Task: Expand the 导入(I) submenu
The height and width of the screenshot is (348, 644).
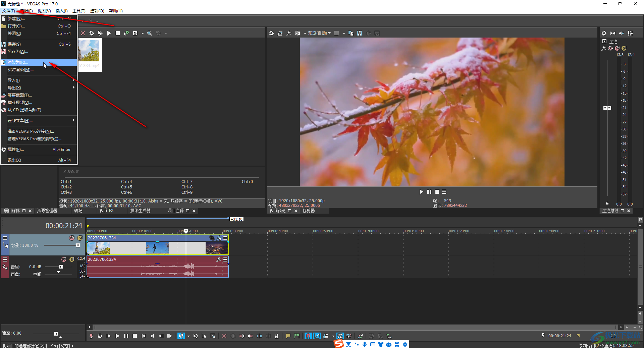Action: point(39,80)
